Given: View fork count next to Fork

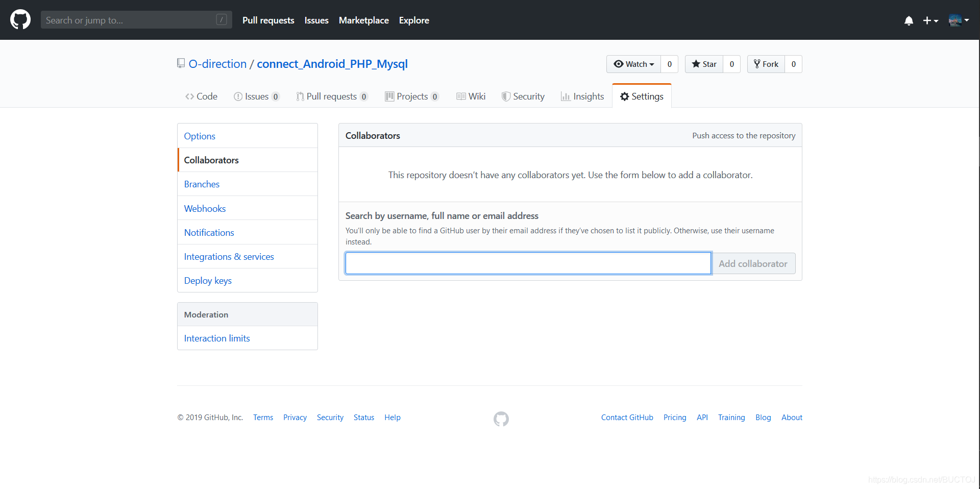Looking at the screenshot, I should 793,64.
